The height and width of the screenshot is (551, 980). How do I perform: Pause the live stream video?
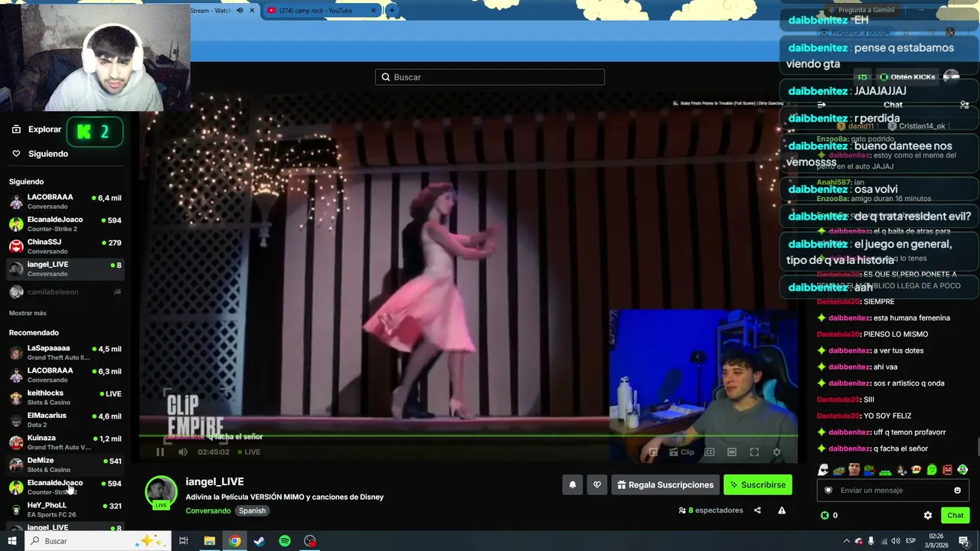pyautogui.click(x=160, y=452)
